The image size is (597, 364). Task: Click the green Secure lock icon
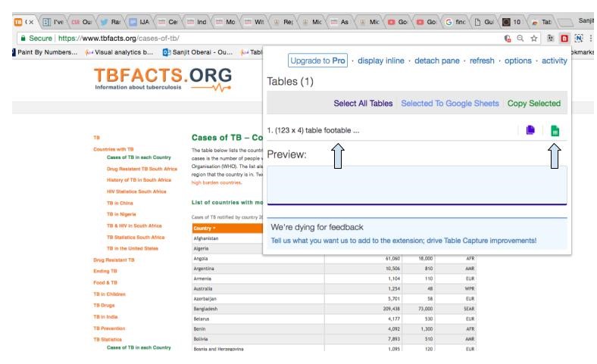tap(23, 39)
